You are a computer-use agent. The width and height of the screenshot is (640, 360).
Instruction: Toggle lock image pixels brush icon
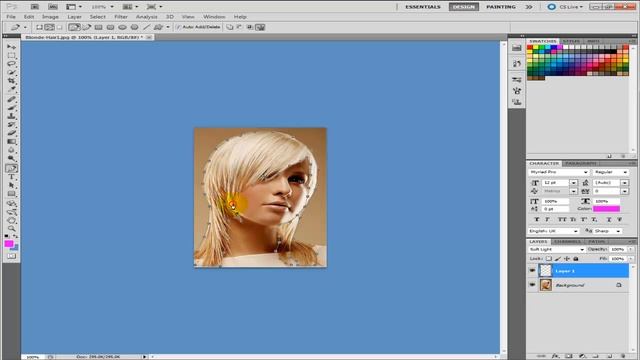(558, 259)
